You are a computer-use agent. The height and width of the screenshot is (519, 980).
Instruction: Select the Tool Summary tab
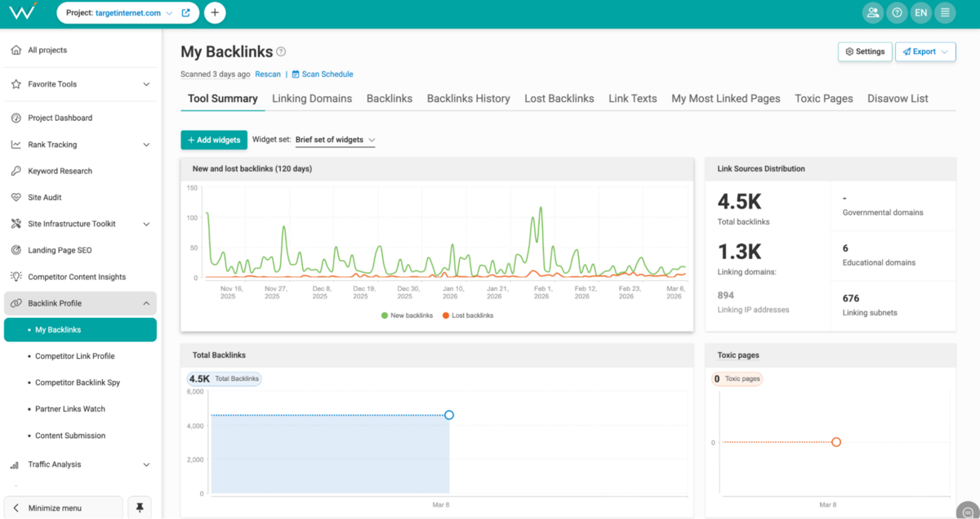[x=222, y=98]
